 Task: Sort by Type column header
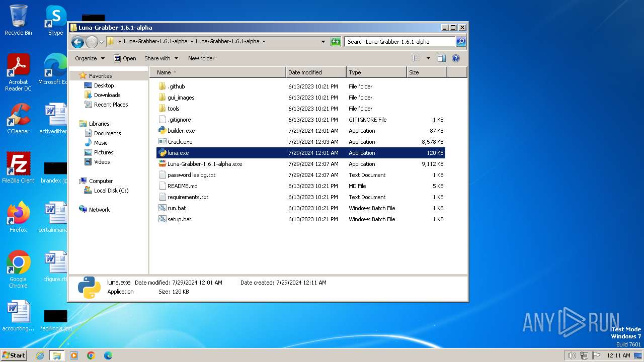(376, 72)
